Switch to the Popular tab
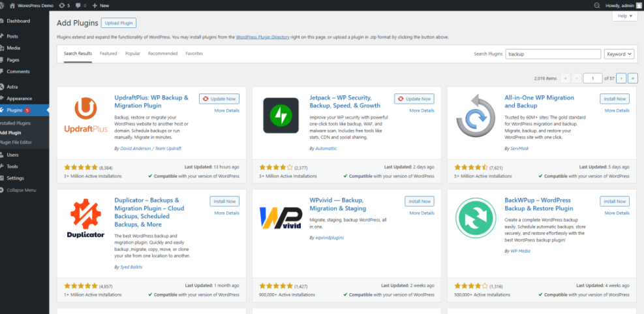Screen dimensions: 644x314 132,54
